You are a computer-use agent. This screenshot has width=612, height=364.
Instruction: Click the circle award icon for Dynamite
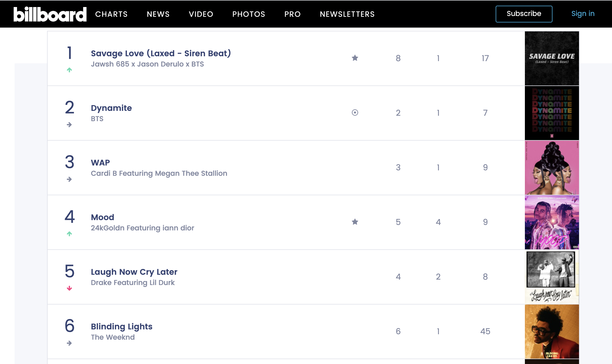(x=355, y=112)
